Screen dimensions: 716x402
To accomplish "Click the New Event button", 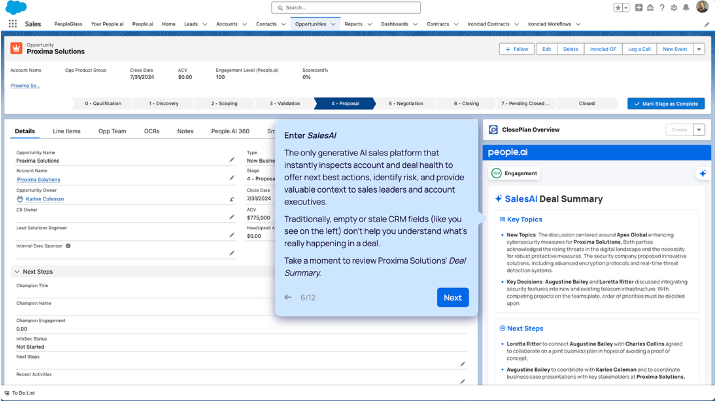I will [x=675, y=49].
